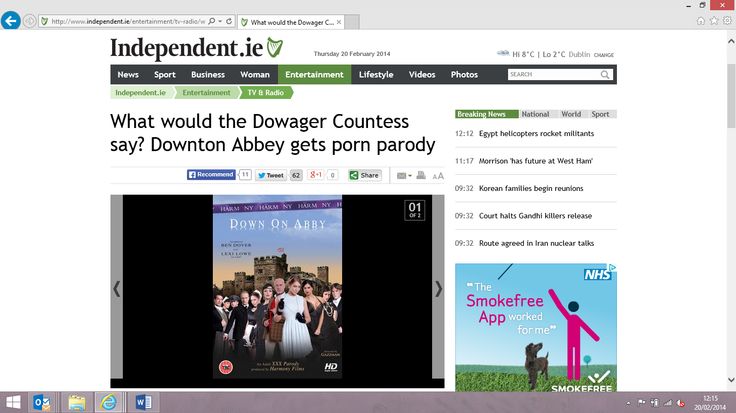The width and height of the screenshot is (736, 413).
Task: Click the Independent.ie breadcrumb link
Action: coord(140,92)
